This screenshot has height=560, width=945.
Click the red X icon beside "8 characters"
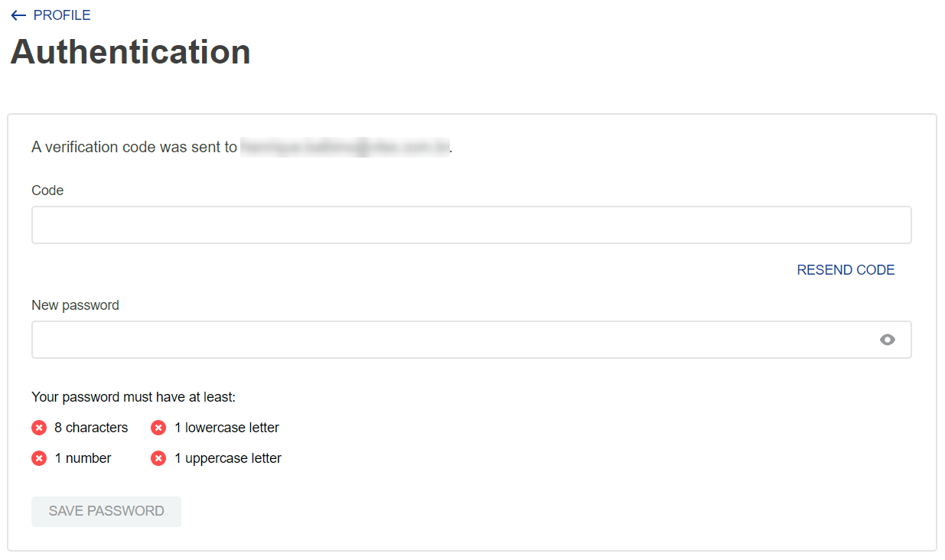coord(39,427)
